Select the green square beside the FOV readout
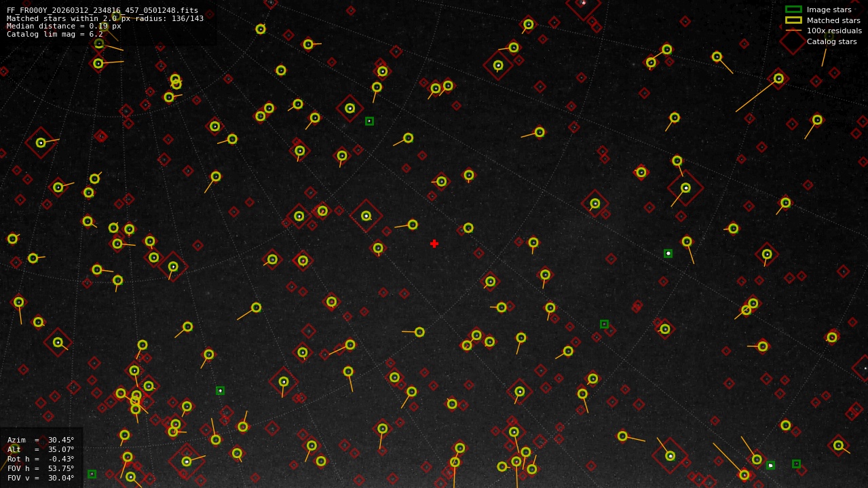This screenshot has width=868, height=488. tap(92, 474)
